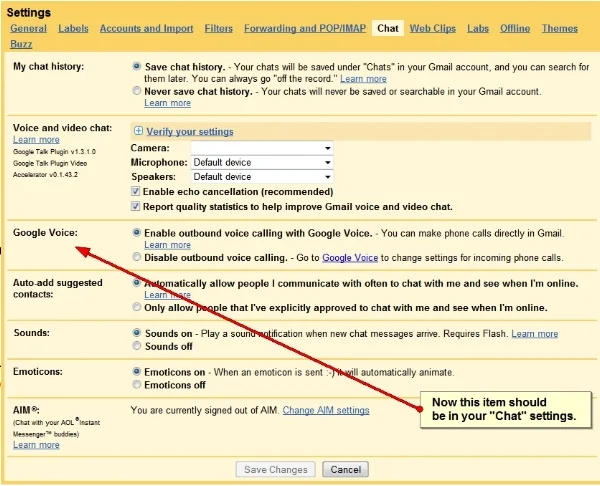Open Learn more under auto-add contacts option
The width and height of the screenshot is (600, 486).
[x=168, y=295]
